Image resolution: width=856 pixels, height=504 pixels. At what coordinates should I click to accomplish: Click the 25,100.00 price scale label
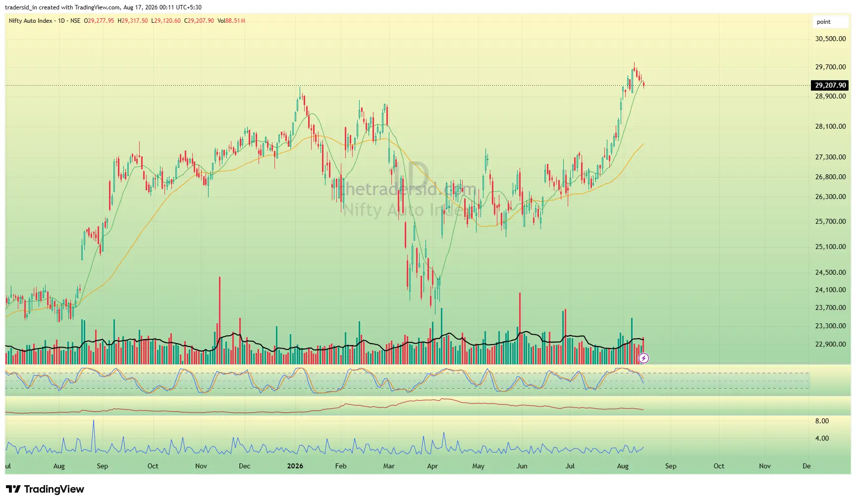(831, 247)
